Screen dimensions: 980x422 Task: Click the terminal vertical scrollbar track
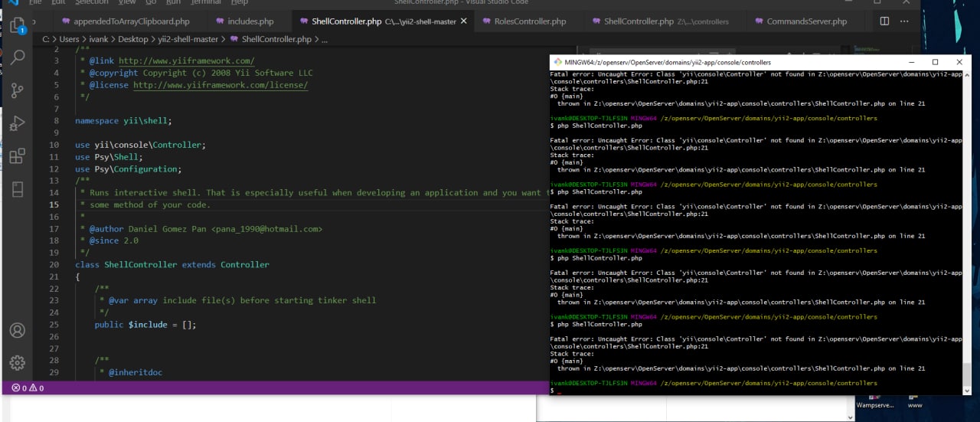tap(967, 230)
